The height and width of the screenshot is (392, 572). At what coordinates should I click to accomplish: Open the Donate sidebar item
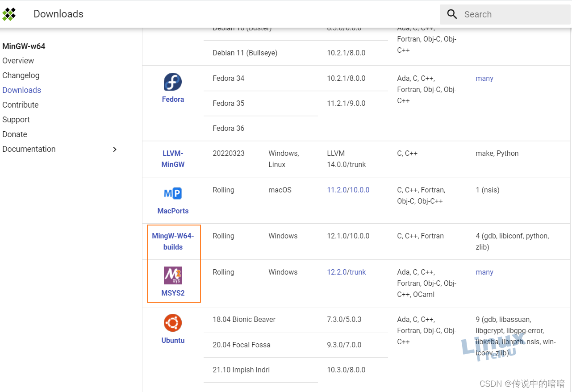[x=15, y=134]
